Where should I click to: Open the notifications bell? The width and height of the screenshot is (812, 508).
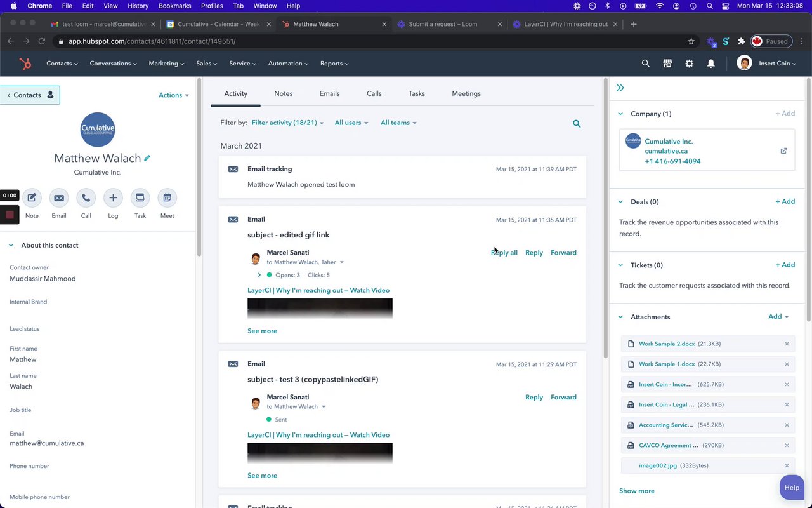(x=710, y=63)
